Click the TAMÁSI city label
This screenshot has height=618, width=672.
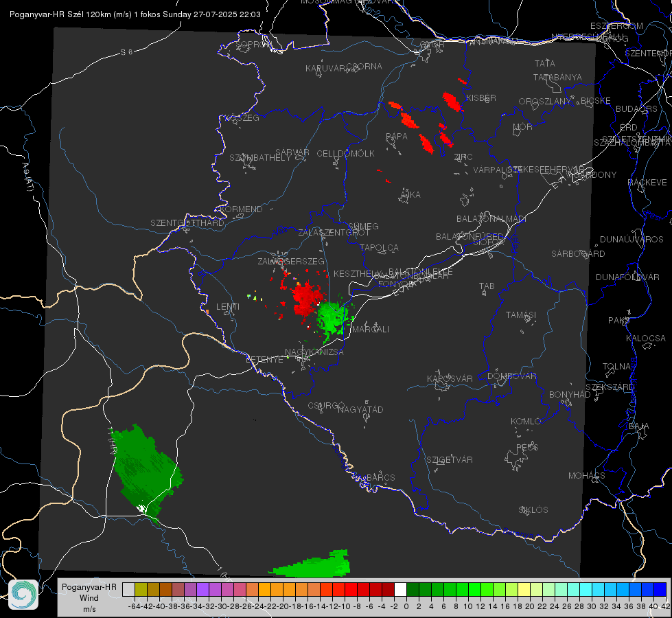[521, 315]
